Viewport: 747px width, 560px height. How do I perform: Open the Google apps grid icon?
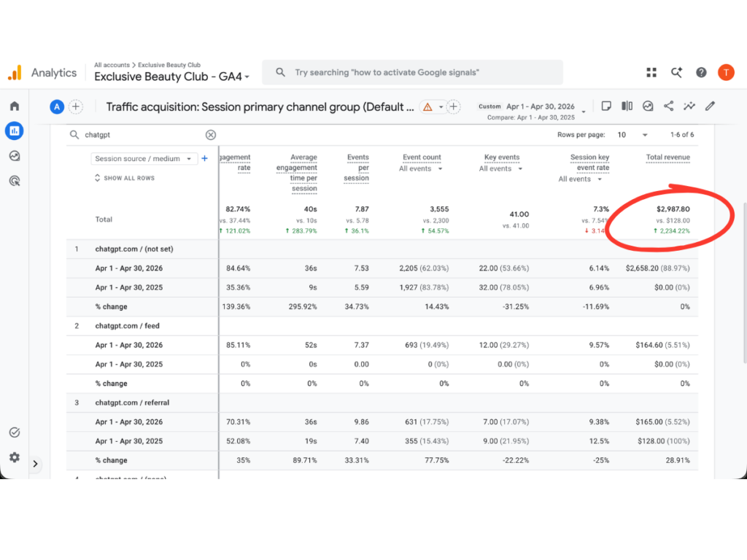pos(651,72)
